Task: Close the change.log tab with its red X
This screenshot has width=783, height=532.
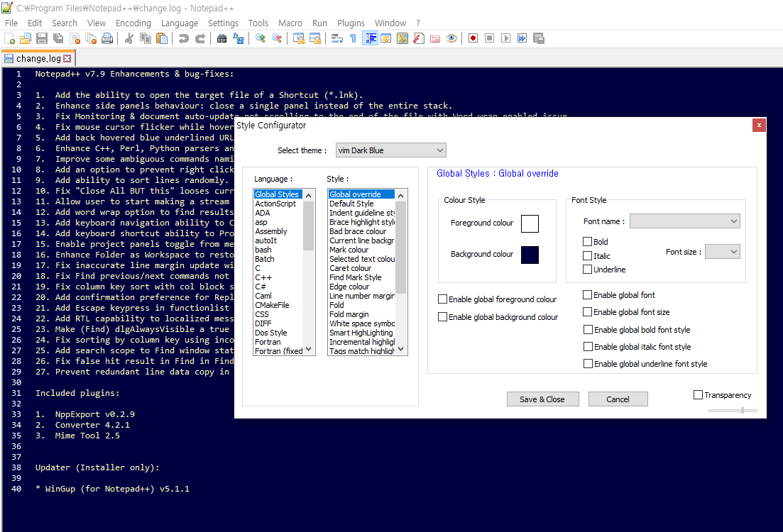Action: 67,58
